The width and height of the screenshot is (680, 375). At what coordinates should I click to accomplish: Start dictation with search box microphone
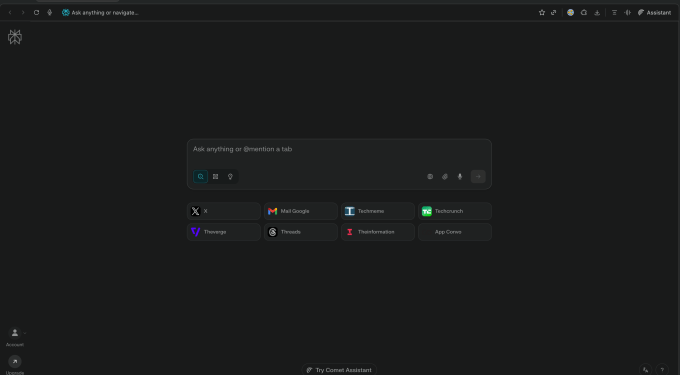[x=460, y=176]
